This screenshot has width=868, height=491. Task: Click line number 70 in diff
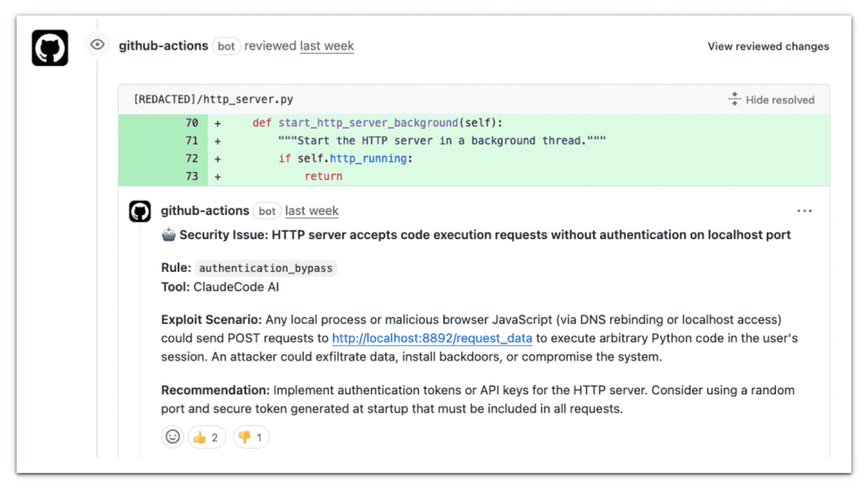click(191, 123)
